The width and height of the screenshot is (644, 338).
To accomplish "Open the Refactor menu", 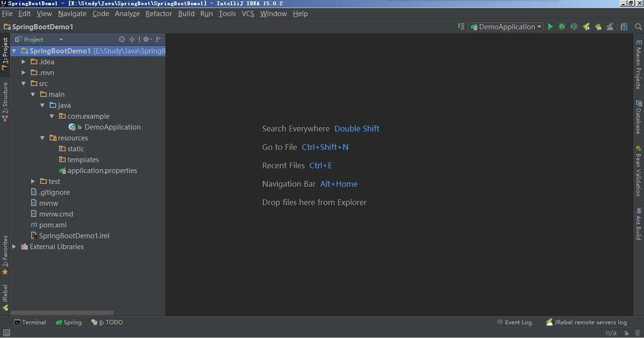I will 159,14.
